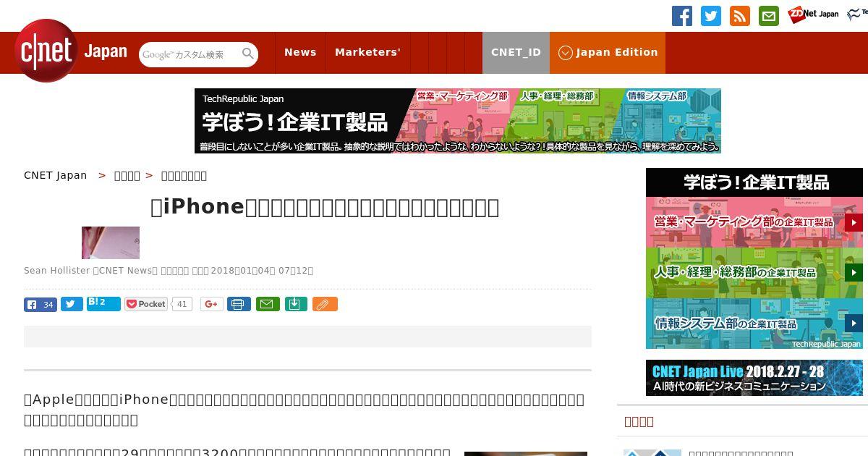Image resolution: width=868 pixels, height=456 pixels.
Task: Open HR, accounting, general affairs IT products banner
Action: click(754, 273)
